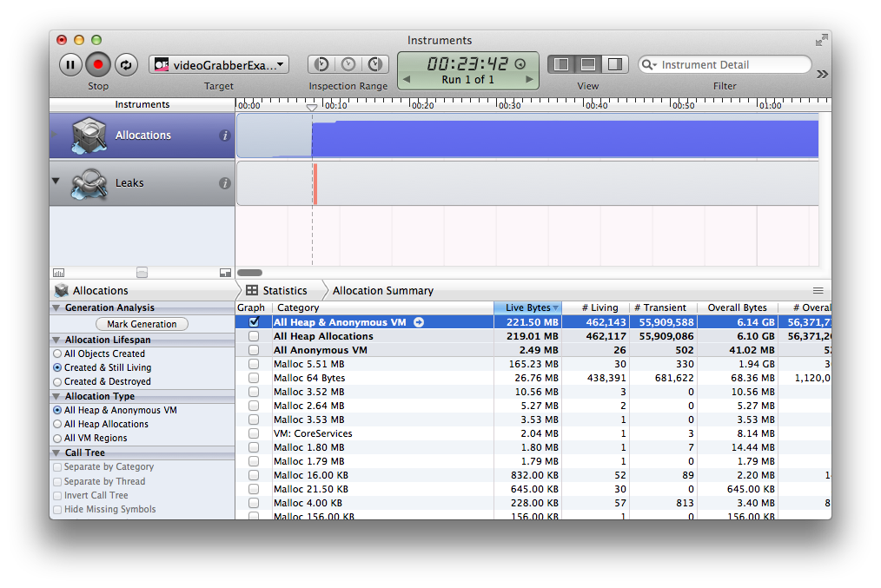Viewport: 881px width, 588px height.
Task: Toggle the bottom Detail pane view button
Action: tap(587, 64)
